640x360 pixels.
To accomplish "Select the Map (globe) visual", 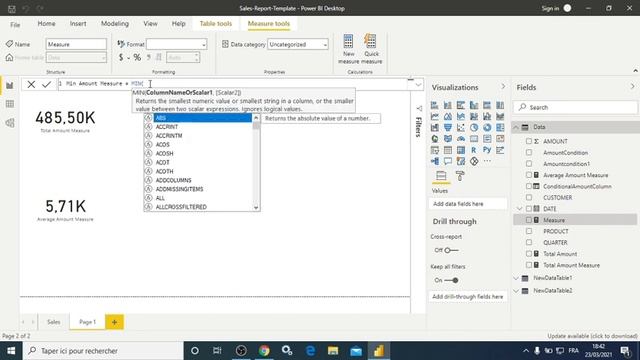I will coord(435,139).
